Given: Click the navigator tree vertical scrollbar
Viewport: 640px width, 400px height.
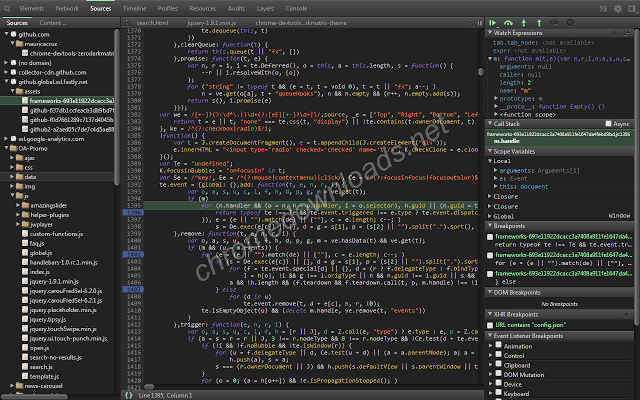Looking at the screenshot, I should (x=117, y=107).
